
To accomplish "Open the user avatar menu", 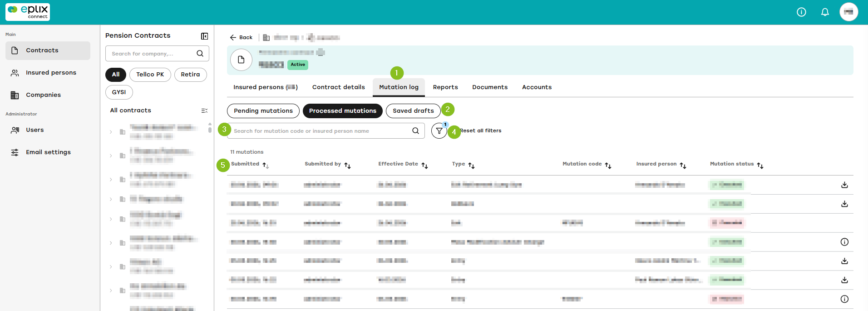I will pos(848,12).
